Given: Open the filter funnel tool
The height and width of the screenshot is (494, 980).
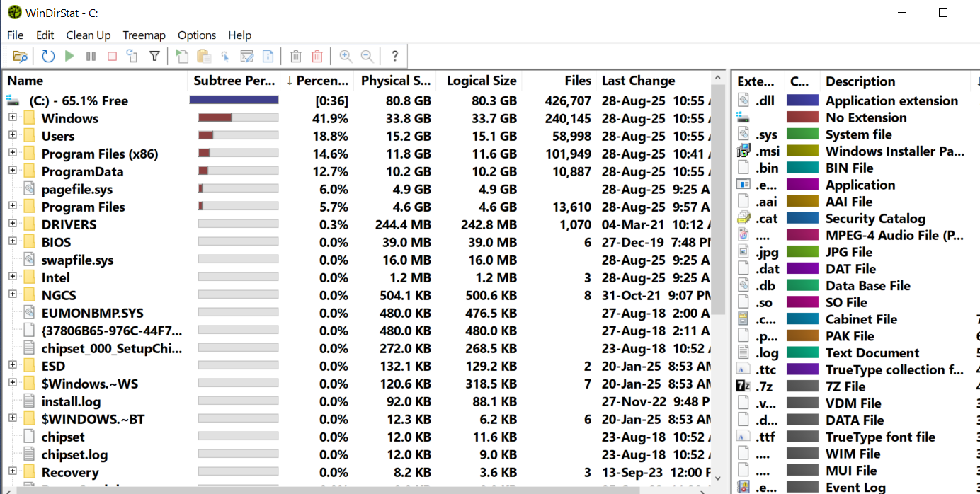Looking at the screenshot, I should tap(154, 56).
